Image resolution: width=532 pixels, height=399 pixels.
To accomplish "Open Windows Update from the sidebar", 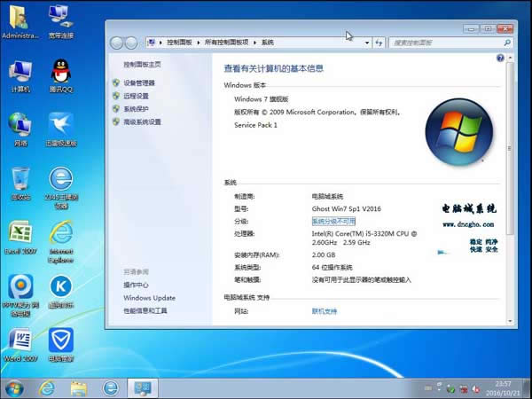I will [149, 298].
